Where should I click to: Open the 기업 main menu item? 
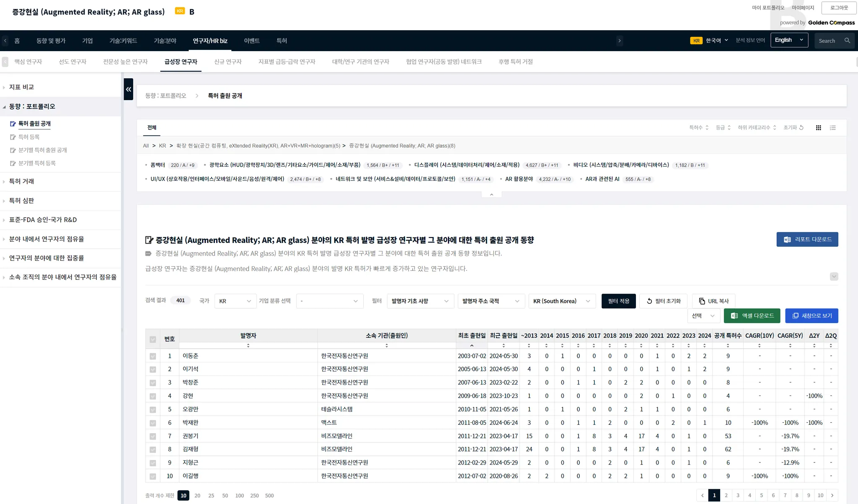point(87,41)
